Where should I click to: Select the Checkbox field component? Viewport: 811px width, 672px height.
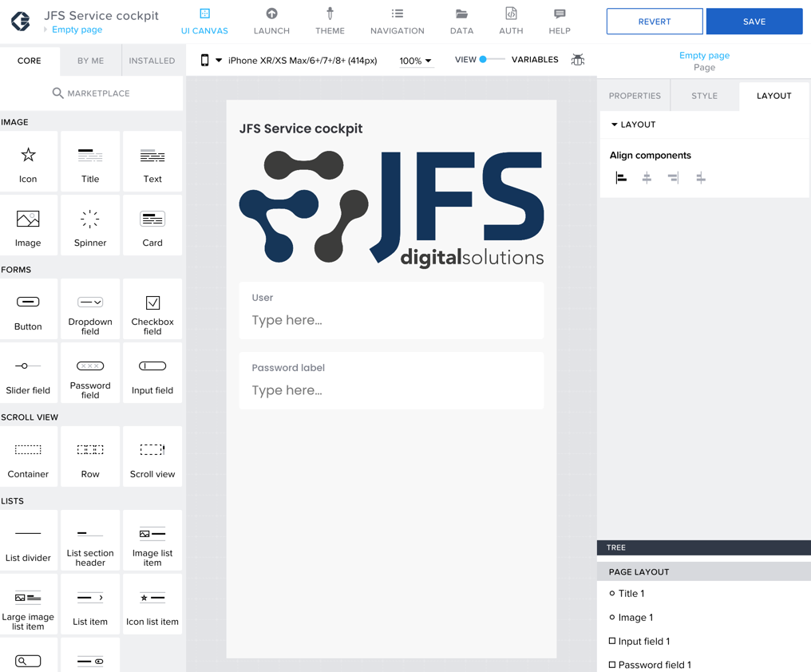click(x=152, y=310)
